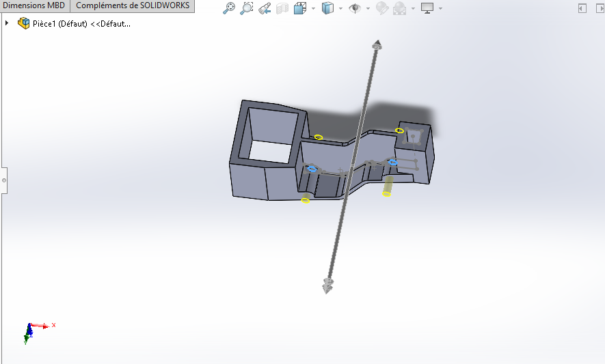Switch to the Dimensions MBD tab
Image resolution: width=605 pixels, height=364 pixels.
pos(33,5)
